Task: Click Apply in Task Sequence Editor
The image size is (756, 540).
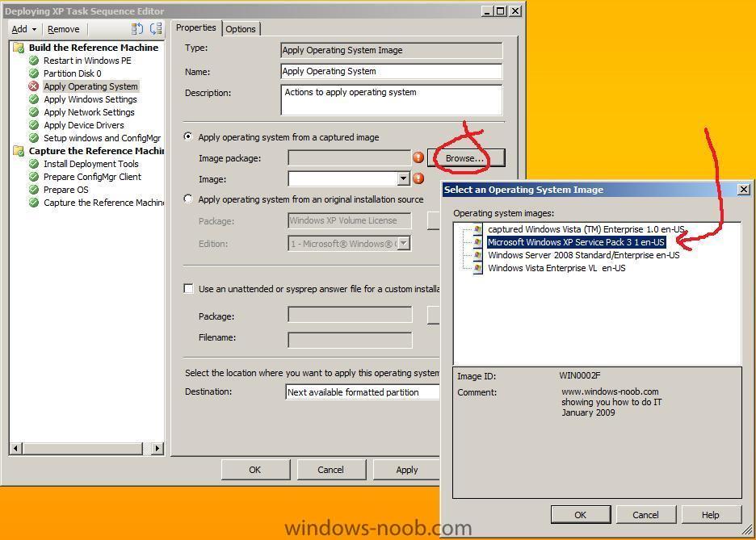Action: [406, 470]
